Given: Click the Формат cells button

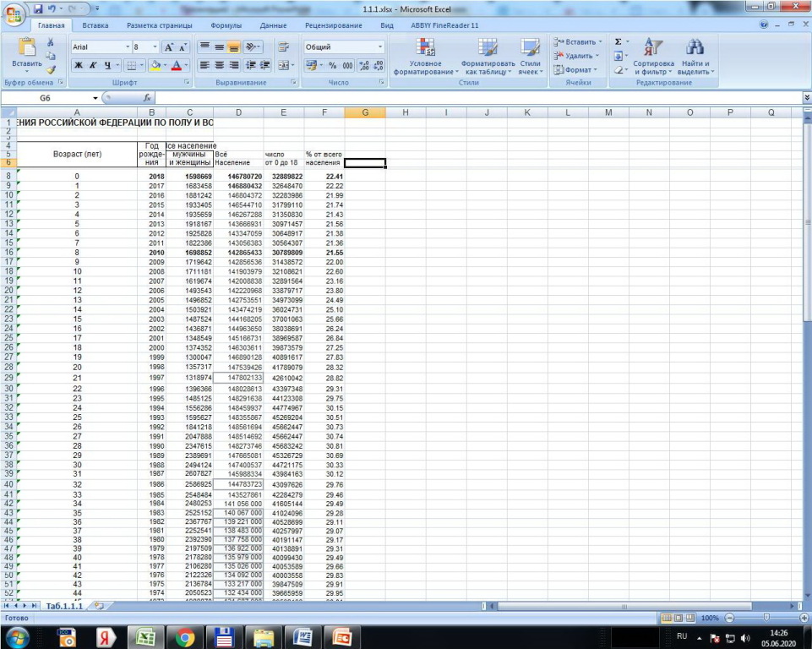Looking at the screenshot, I should [x=578, y=70].
